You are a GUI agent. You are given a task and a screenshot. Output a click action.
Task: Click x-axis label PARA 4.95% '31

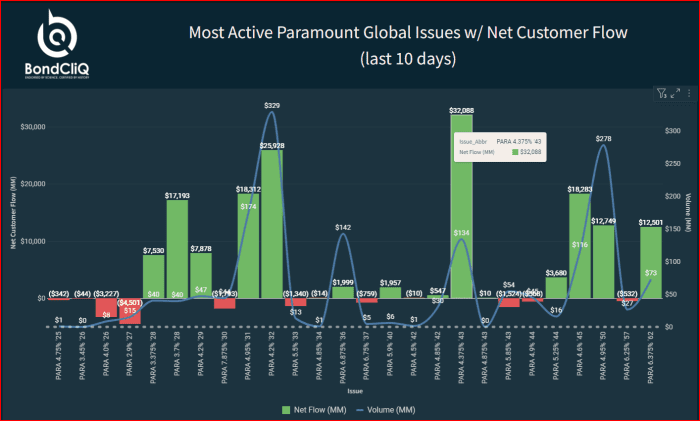click(248, 356)
